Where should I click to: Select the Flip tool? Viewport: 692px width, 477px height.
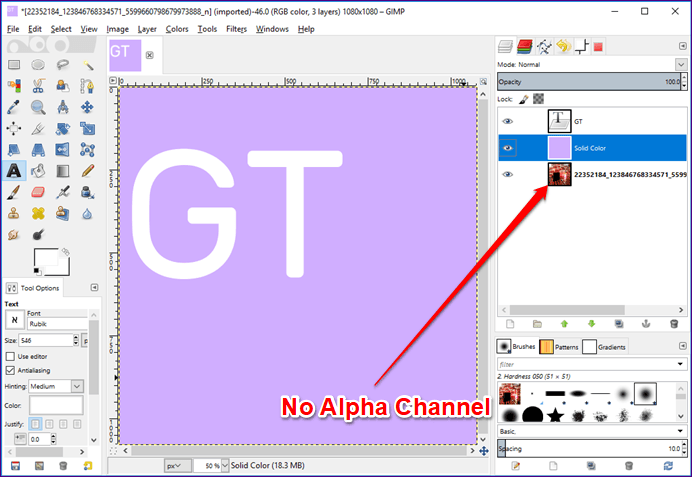(x=63, y=150)
